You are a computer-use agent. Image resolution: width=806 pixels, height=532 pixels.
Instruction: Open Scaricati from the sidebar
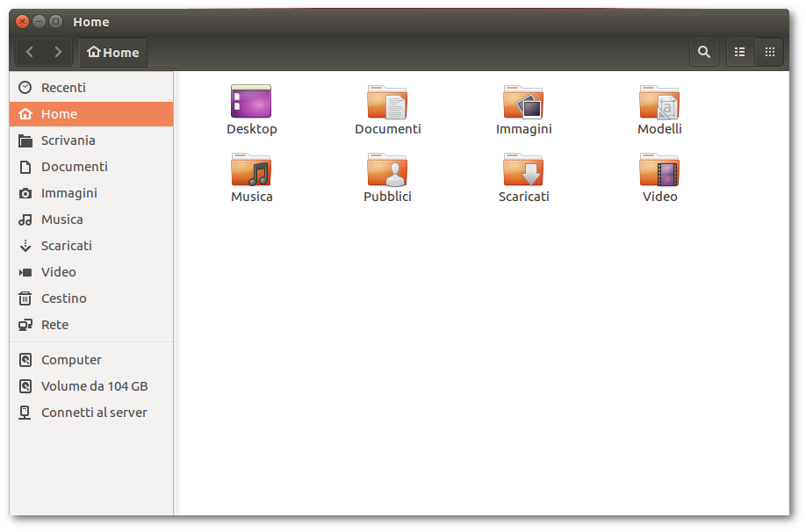91,246
